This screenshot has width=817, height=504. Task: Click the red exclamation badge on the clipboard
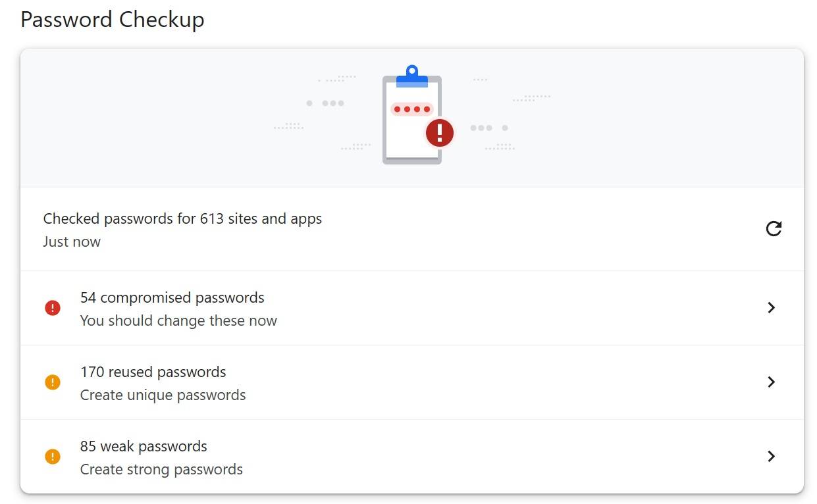(440, 133)
